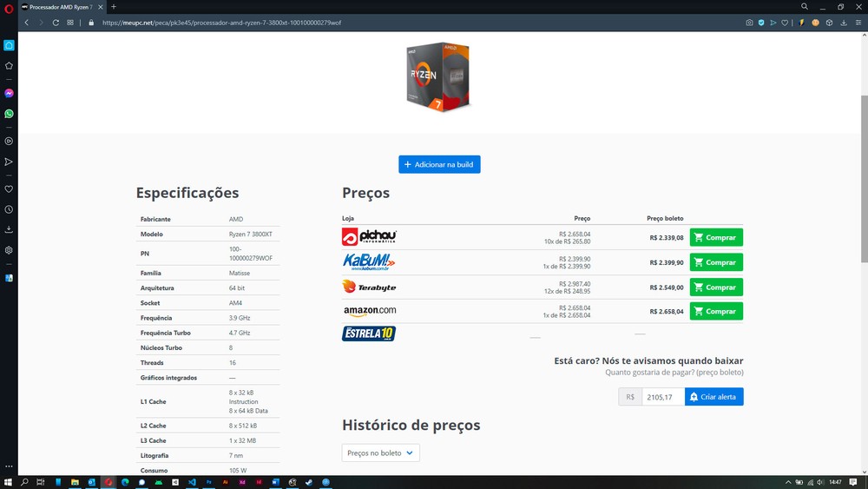The height and width of the screenshot is (489, 868).
Task: Close the Processador AMD Ryzen tab
Action: [100, 7]
